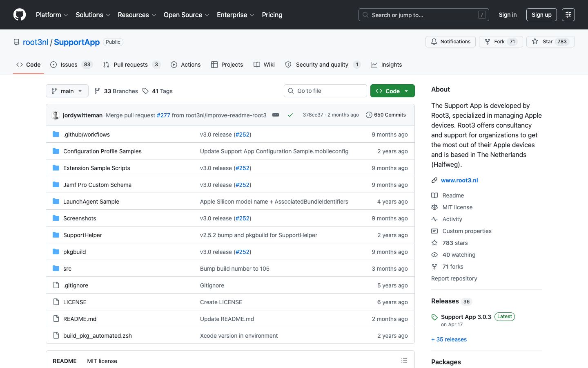Screen dimensions: 588x368
Task: Switch to the Issues tab
Action: (x=71, y=65)
